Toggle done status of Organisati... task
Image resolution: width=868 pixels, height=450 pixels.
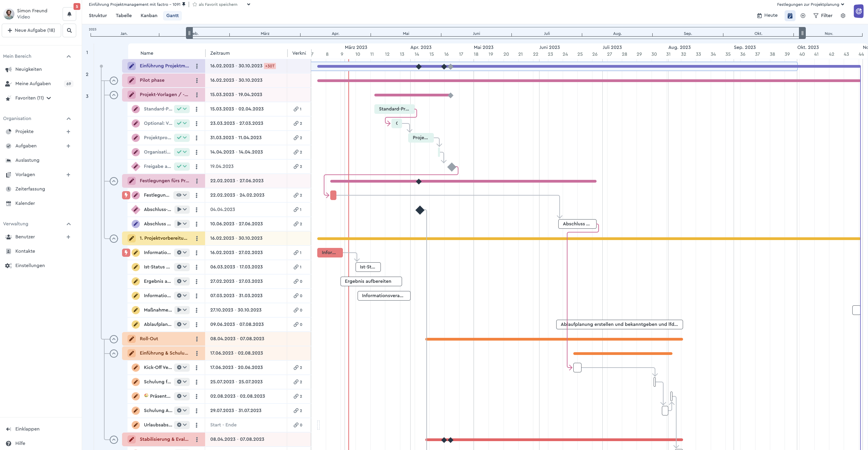tap(182, 152)
